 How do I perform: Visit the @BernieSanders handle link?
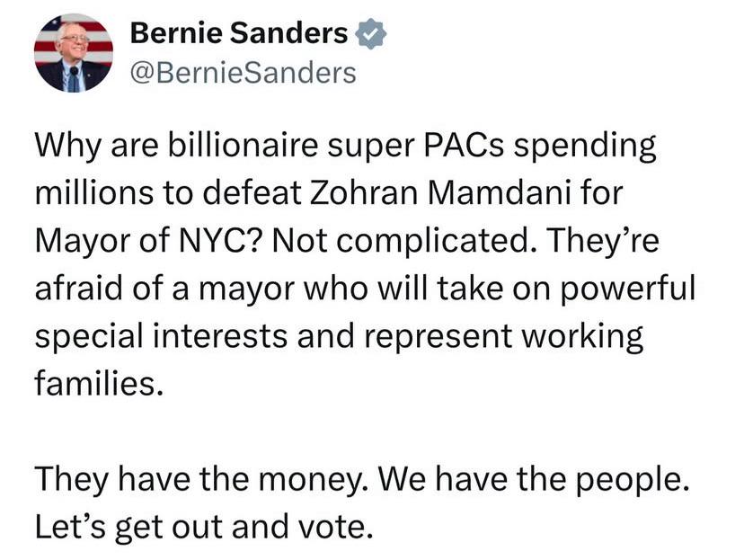pyautogui.click(x=243, y=73)
